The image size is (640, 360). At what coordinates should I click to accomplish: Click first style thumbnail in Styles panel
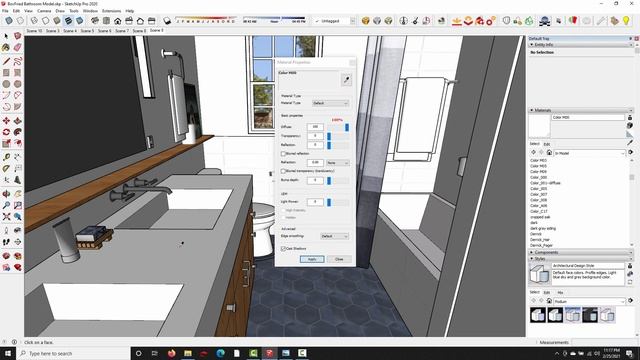click(538, 315)
